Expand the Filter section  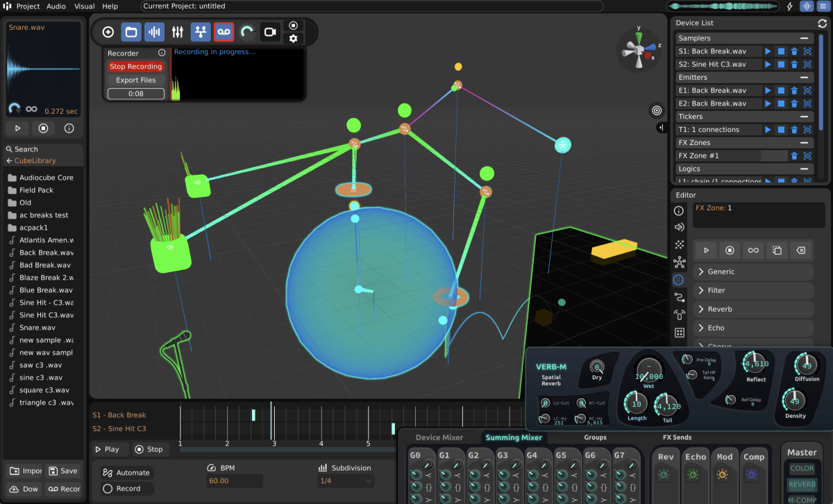[x=753, y=290]
